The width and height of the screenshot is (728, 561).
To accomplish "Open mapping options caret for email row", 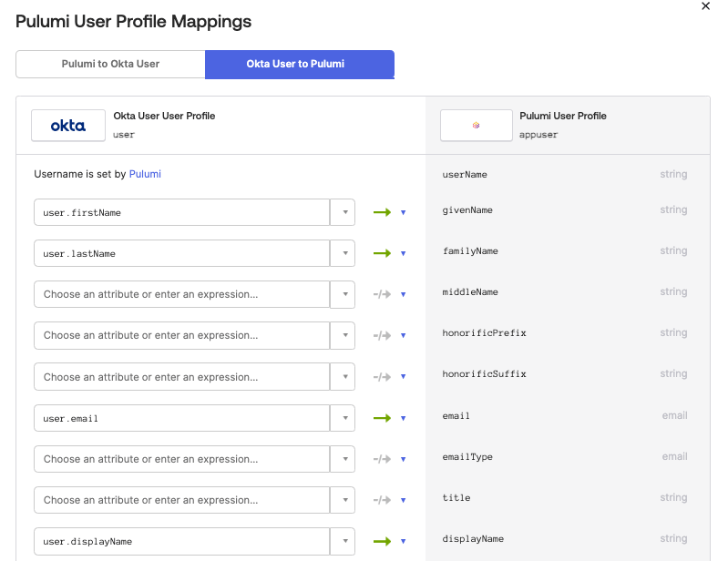I will click(x=403, y=418).
